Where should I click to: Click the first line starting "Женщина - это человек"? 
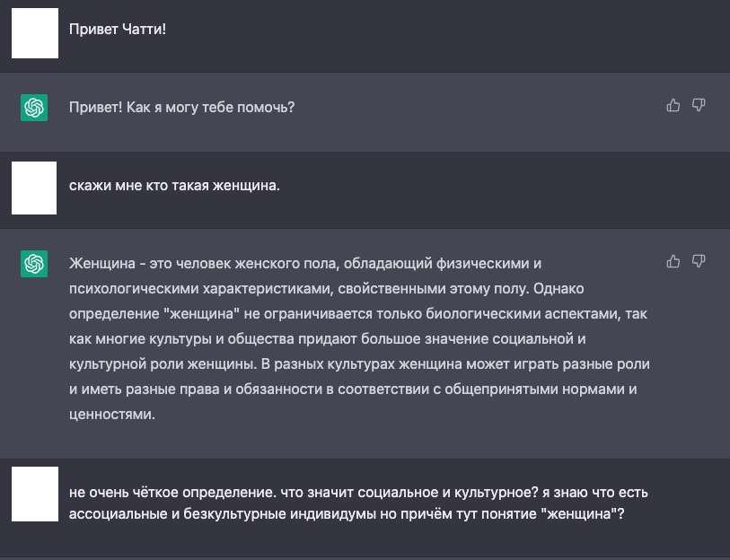305,264
